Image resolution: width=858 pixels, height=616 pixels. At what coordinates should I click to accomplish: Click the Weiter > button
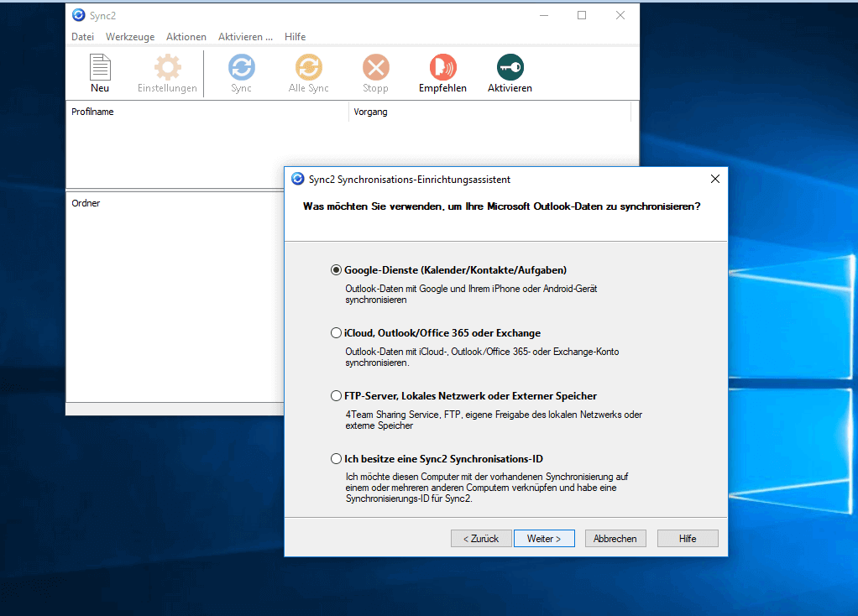point(544,539)
